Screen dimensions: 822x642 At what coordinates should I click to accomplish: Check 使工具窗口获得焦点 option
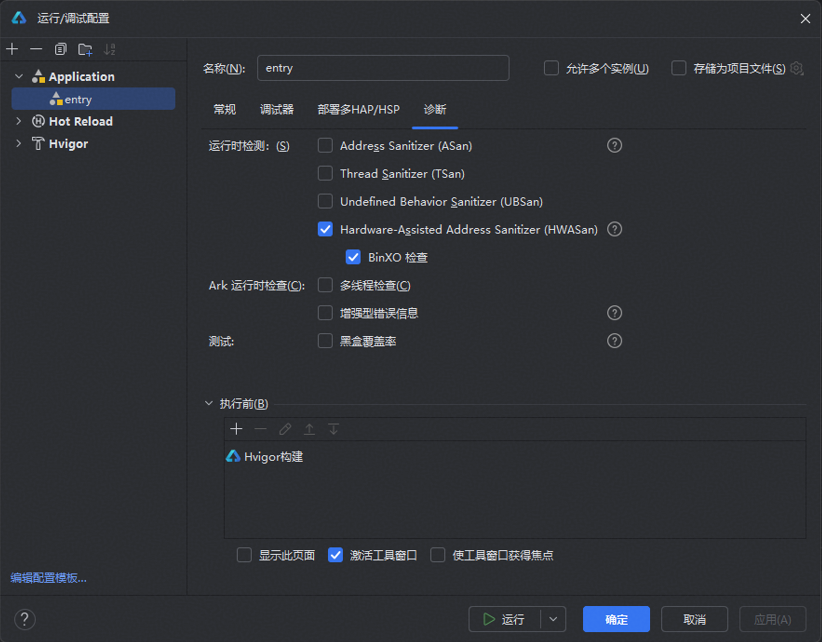[x=438, y=555]
